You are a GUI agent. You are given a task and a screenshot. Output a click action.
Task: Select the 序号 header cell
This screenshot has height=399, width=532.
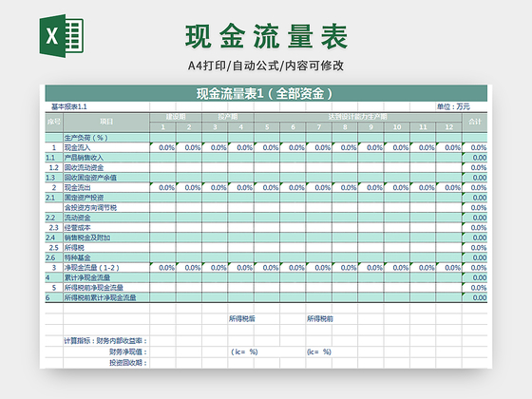[x=54, y=123]
